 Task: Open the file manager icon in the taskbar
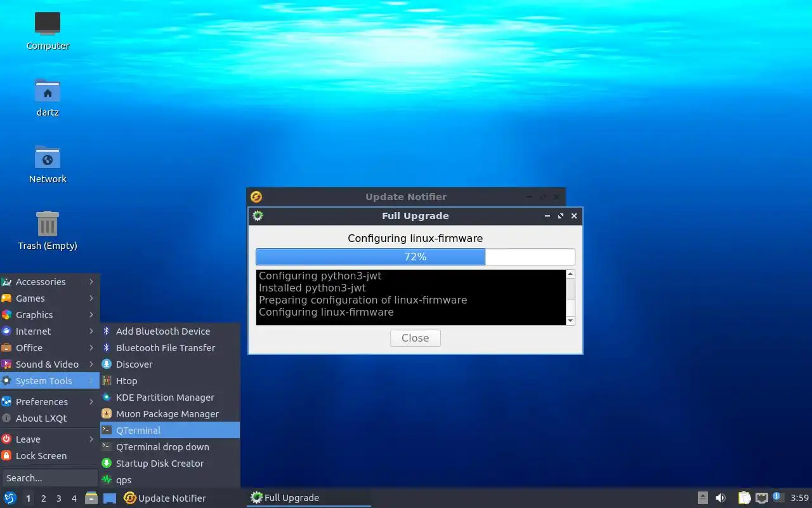tap(91, 498)
